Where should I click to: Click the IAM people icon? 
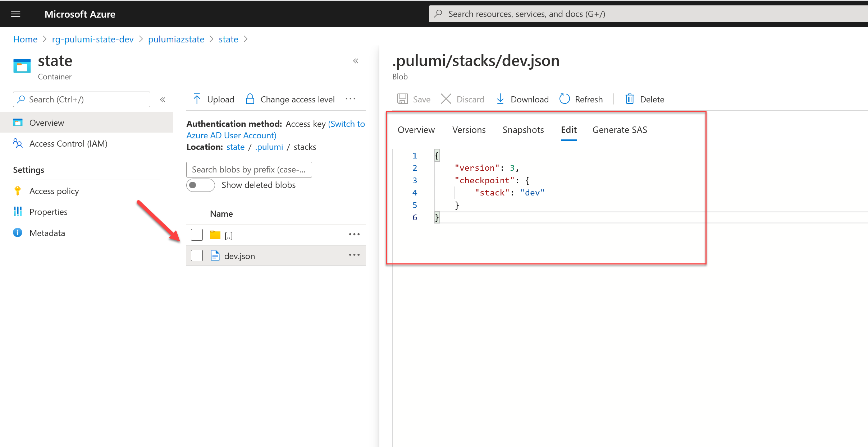click(18, 143)
